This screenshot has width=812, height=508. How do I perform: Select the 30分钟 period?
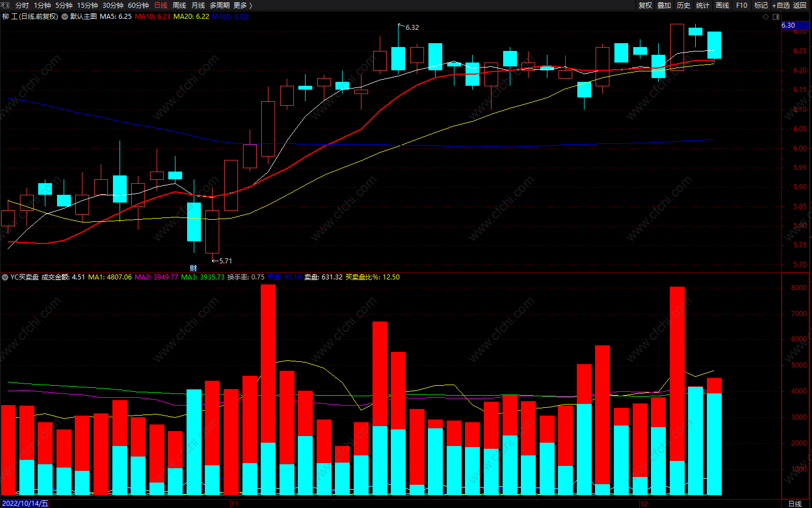(x=113, y=5)
